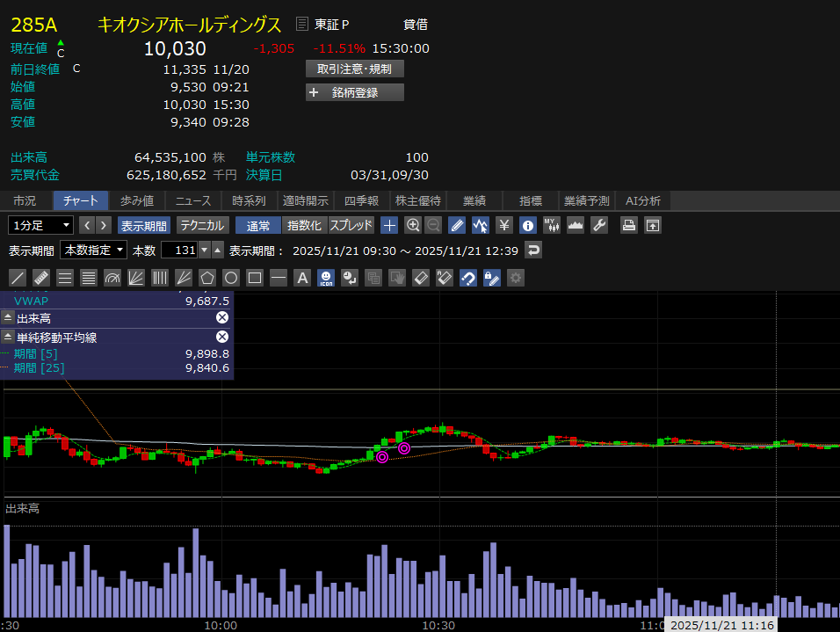Screen dimensions: 840x632
Task: Toggle the crosshair cursor button
Action: pos(389,225)
